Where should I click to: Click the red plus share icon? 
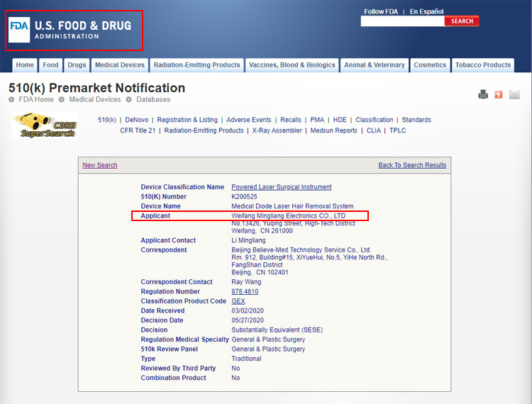[x=499, y=94]
